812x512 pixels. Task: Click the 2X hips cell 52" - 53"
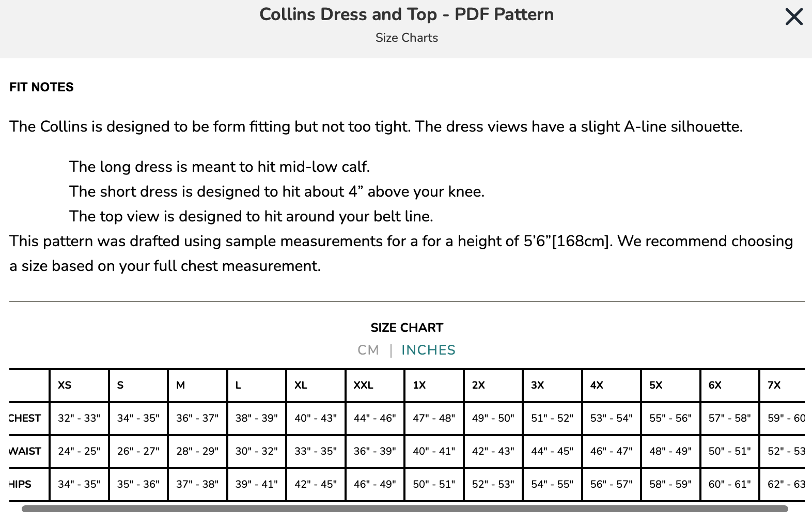(493, 484)
